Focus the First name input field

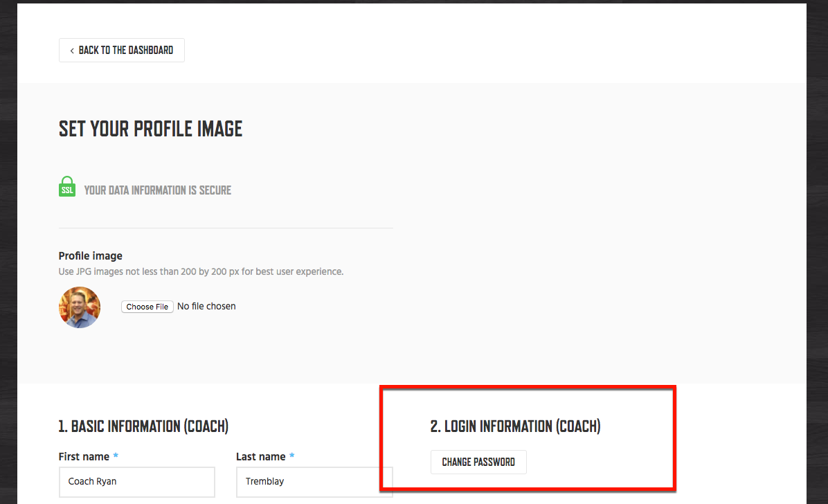(x=137, y=482)
